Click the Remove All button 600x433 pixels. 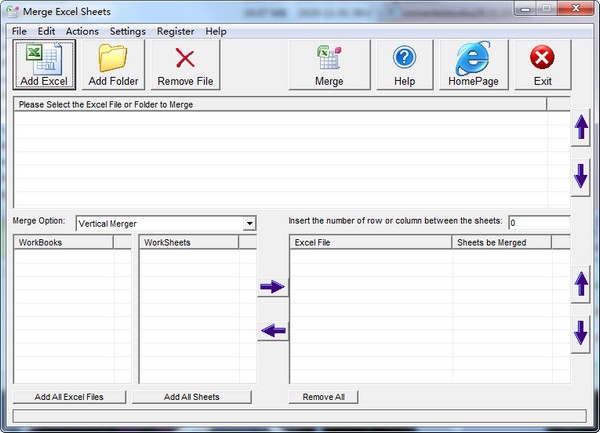click(x=323, y=397)
